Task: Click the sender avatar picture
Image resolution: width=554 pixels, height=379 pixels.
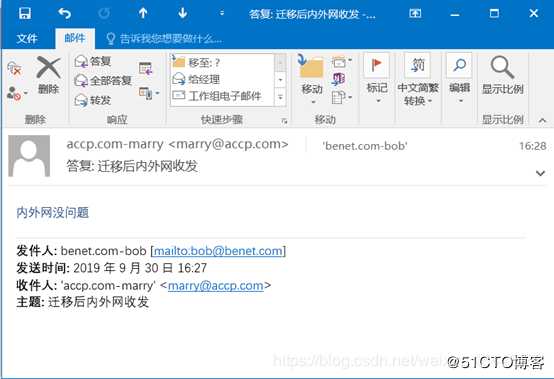Action: 29,156
